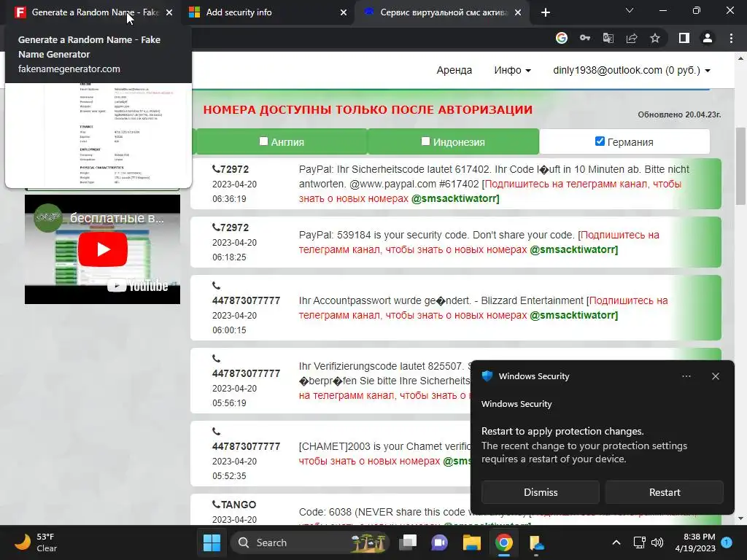747x560 pixels.
Task: Open the network status tray icon
Action: (639, 542)
